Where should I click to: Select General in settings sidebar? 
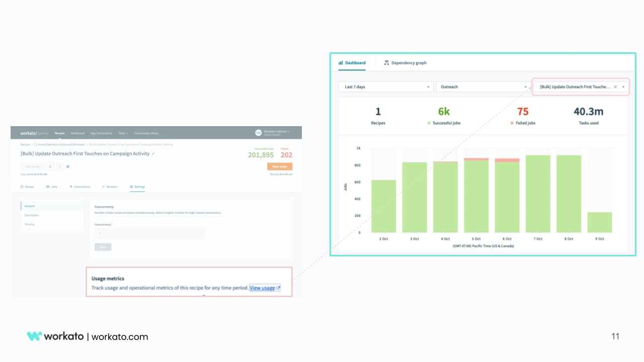[x=52, y=206]
